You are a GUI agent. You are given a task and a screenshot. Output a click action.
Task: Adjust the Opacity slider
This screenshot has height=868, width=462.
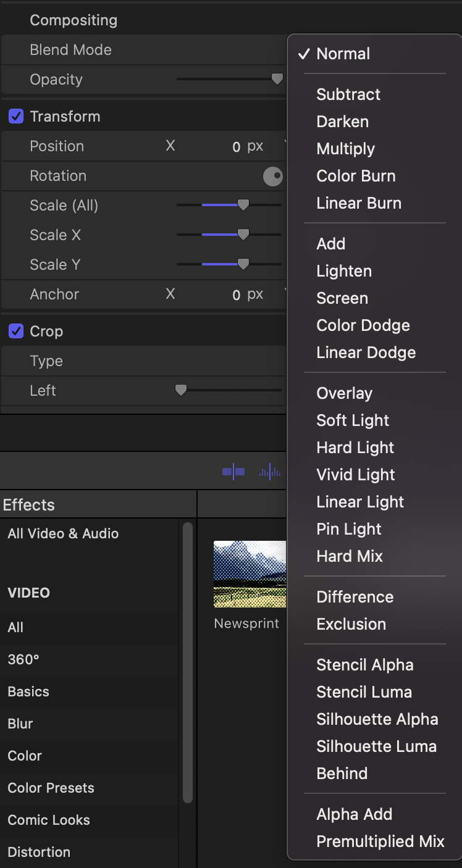277,79
